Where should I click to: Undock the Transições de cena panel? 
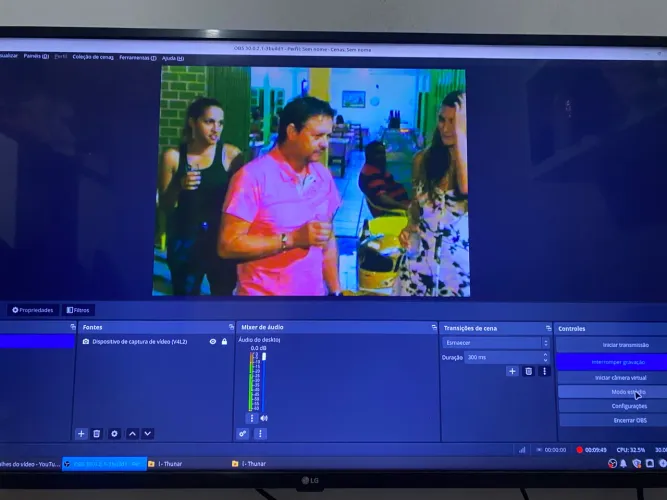tap(548, 328)
